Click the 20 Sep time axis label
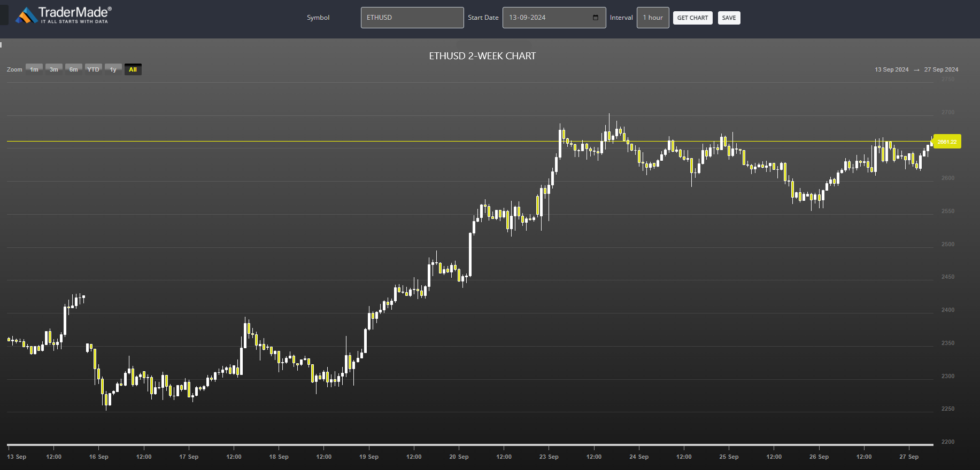 459,457
